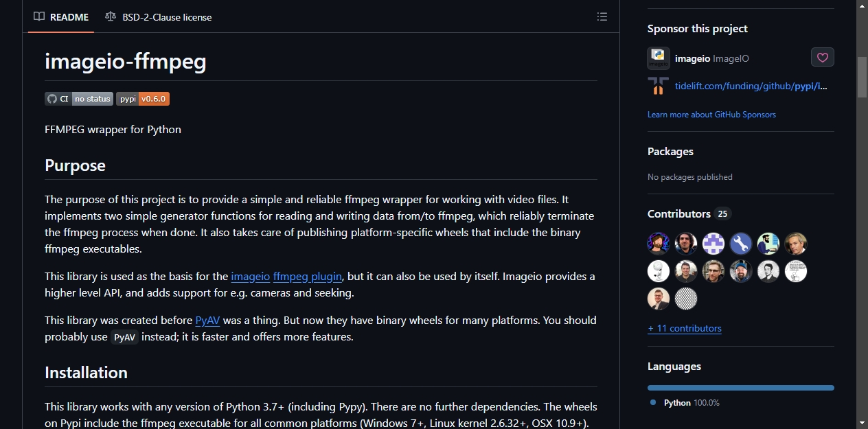868x429 pixels.
Task: Open the checkered pattern contributor avatar
Action: point(686,299)
